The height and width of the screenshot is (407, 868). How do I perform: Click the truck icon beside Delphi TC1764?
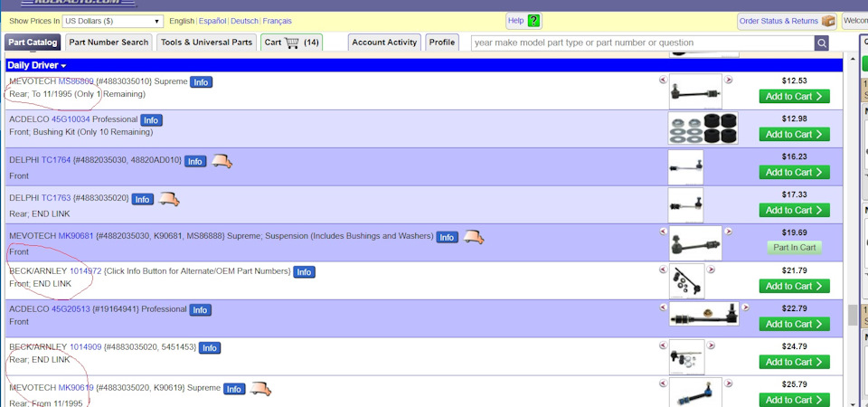222,161
